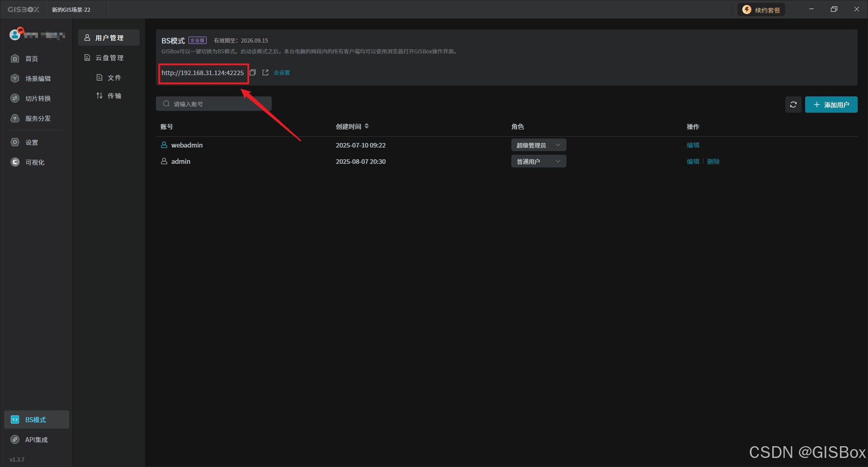Delete the admin user

click(713, 162)
